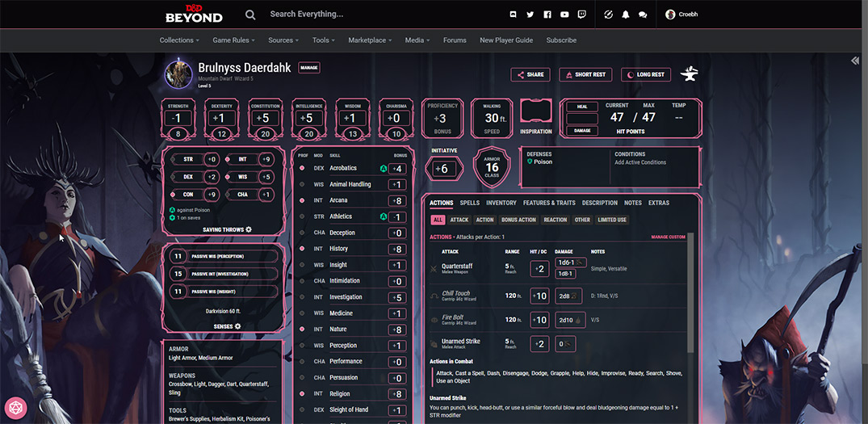Switch to the Inventory tab
Image resolution: width=868 pixels, height=424 pixels.
[501, 203]
